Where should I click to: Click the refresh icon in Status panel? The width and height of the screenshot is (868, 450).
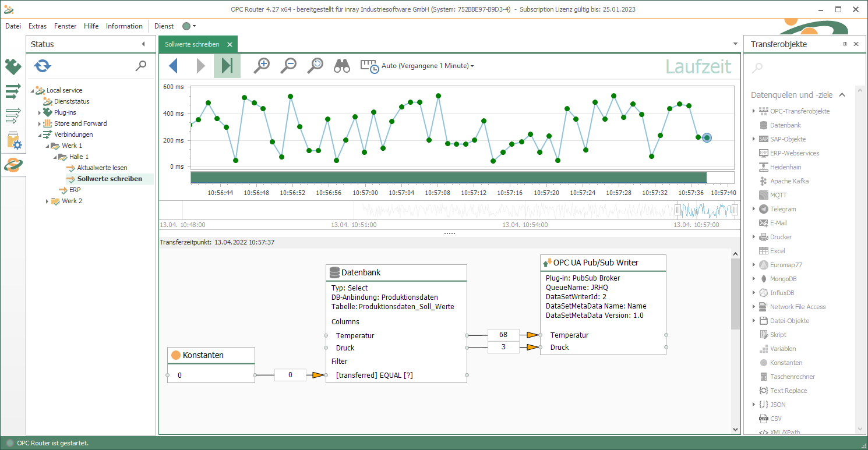[42, 66]
